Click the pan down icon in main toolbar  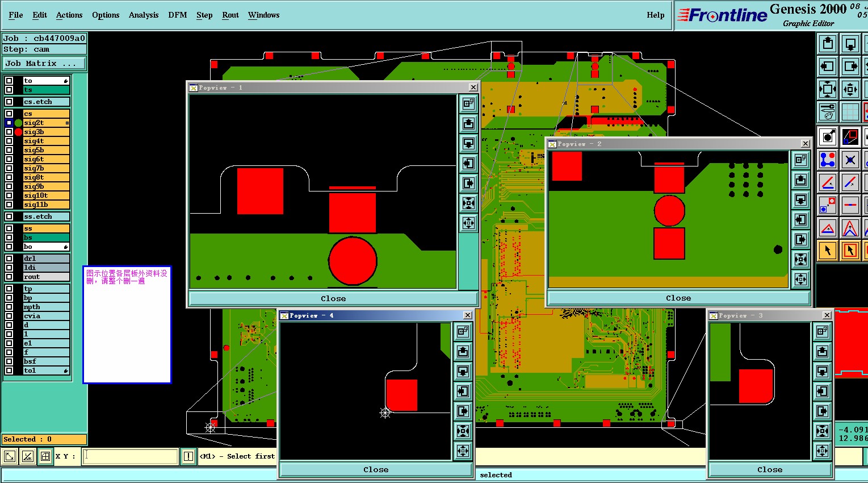850,44
